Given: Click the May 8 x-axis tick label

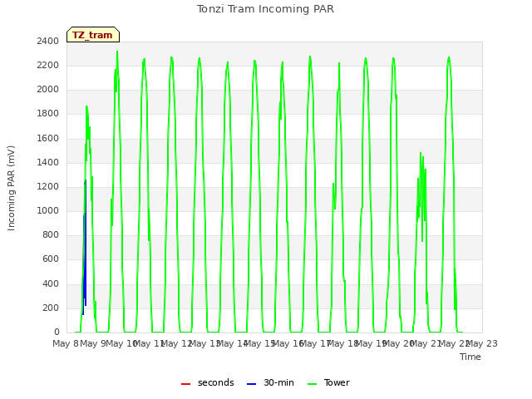Looking at the screenshot, I should tap(66, 343).
